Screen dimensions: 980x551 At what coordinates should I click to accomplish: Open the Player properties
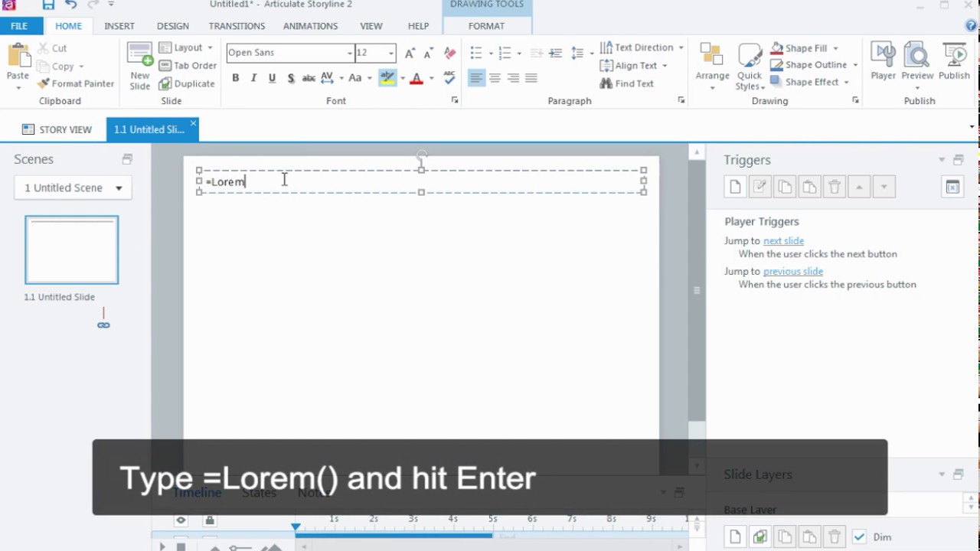point(883,61)
